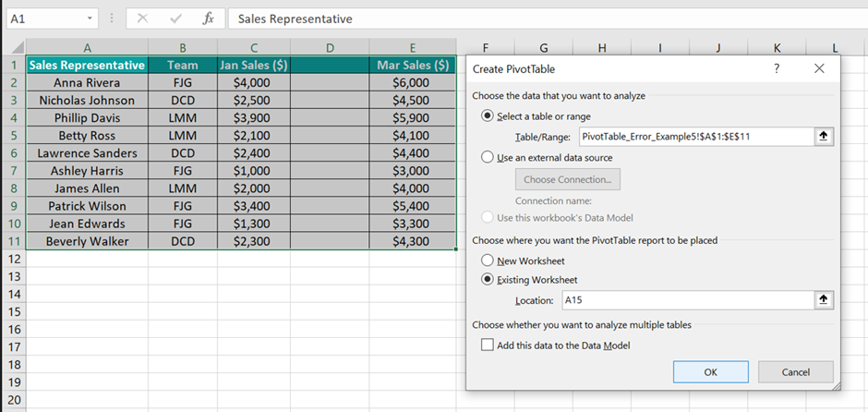Click the Mar Sales ($) header cell
Image resolution: width=868 pixels, height=412 pixels.
pyautogui.click(x=413, y=66)
